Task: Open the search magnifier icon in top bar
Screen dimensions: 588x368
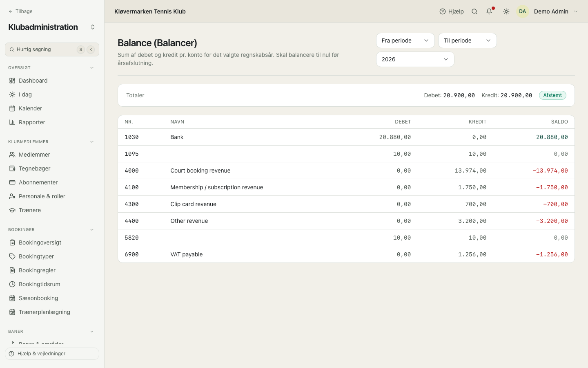Action: [474, 11]
